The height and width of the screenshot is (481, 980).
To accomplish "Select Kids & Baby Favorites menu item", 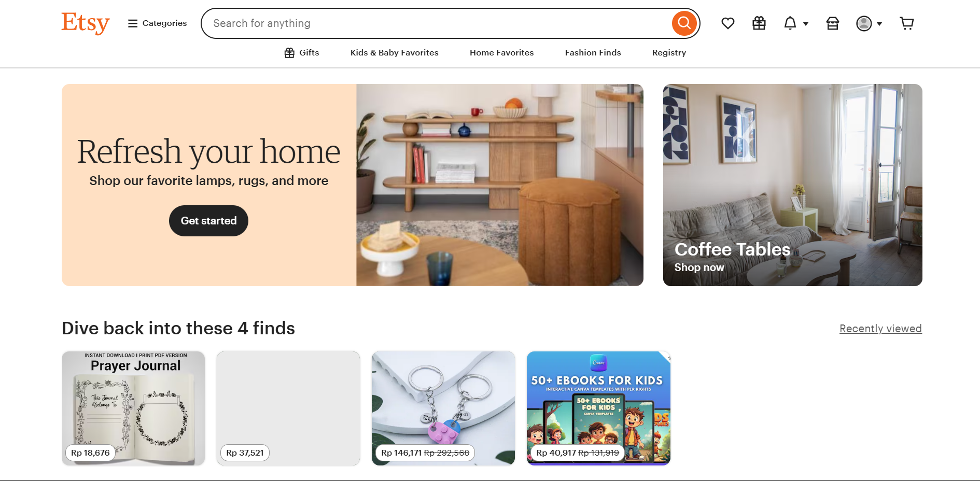I will (x=395, y=52).
